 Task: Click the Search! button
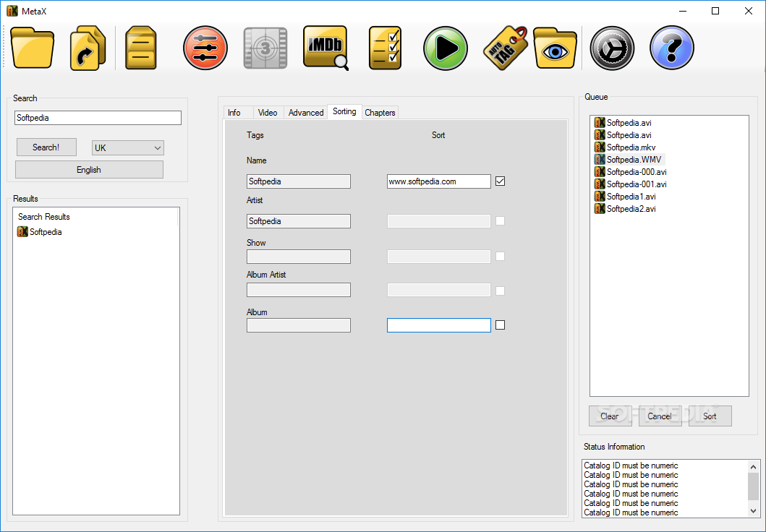coord(46,147)
